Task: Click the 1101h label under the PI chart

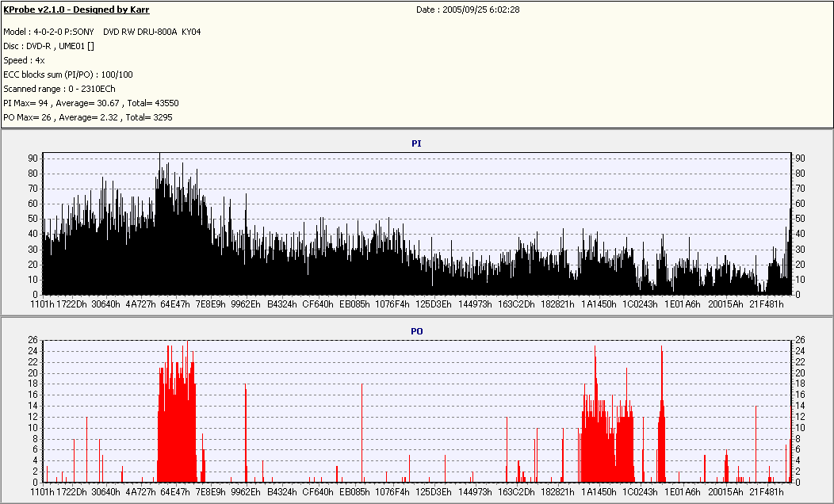Action: 42,304
